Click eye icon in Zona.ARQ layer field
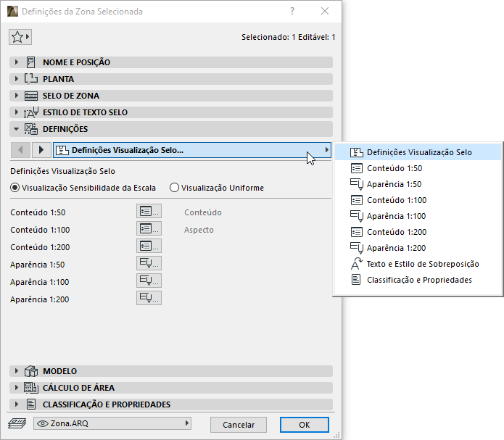Image resolution: width=504 pixels, height=440 pixels. click(43, 423)
